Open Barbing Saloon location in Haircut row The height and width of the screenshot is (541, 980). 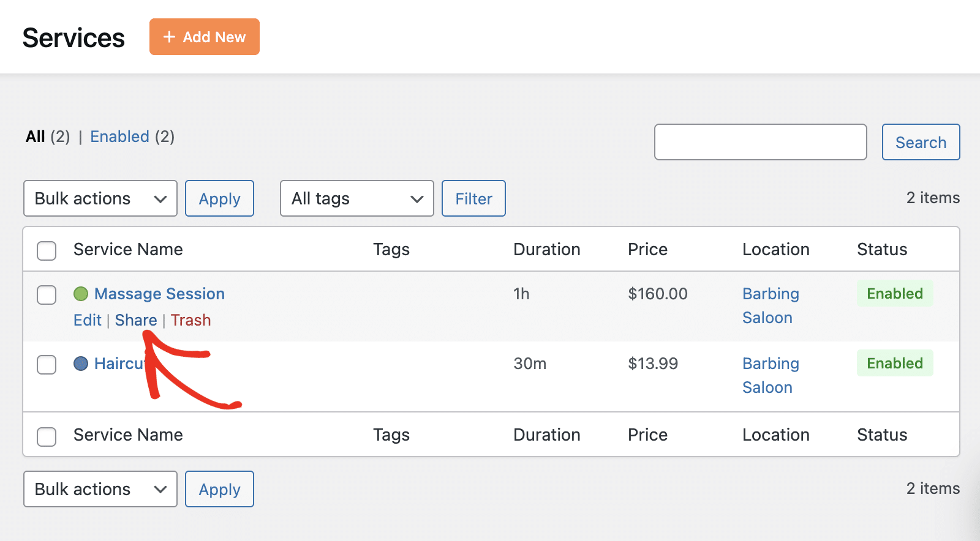coord(770,375)
